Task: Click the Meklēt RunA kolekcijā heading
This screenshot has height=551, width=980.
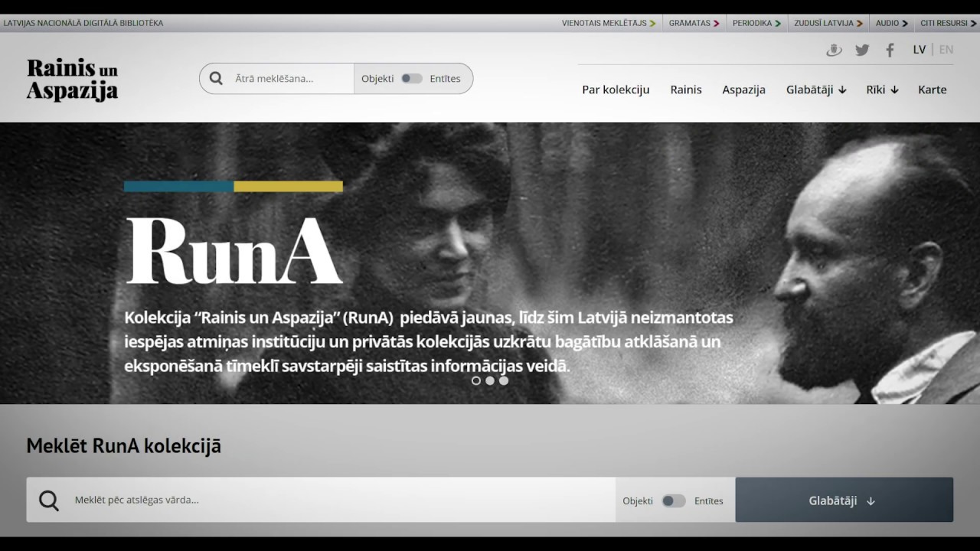Action: (x=123, y=446)
